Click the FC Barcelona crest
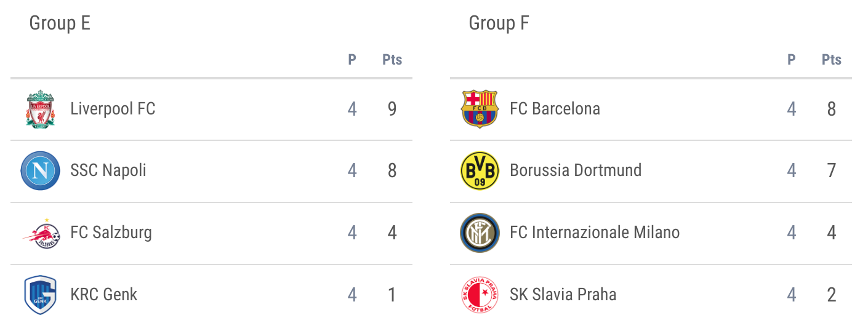Image resolution: width=868 pixels, height=331 pixels. (480, 109)
